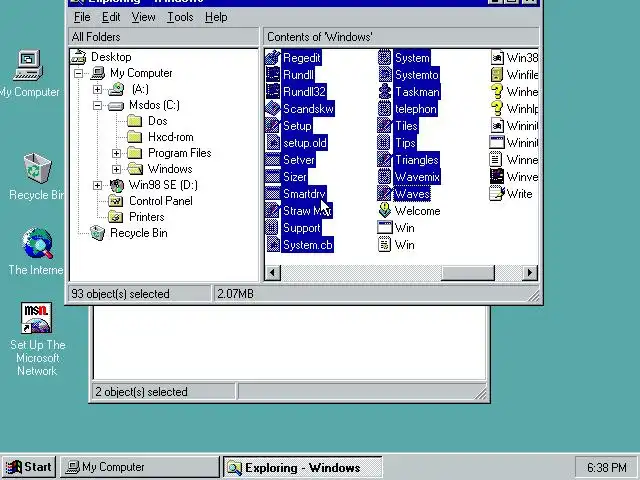640x480 pixels.
Task: Select the System.cb file name
Action: pos(307,245)
